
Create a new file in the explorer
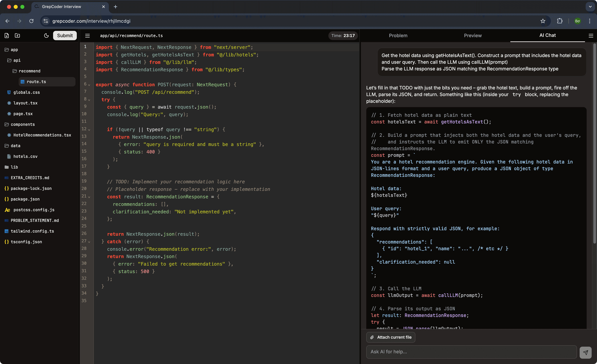click(7, 35)
